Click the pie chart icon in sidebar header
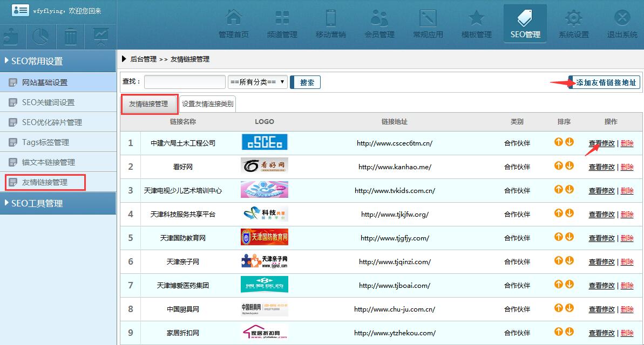 (x=41, y=37)
